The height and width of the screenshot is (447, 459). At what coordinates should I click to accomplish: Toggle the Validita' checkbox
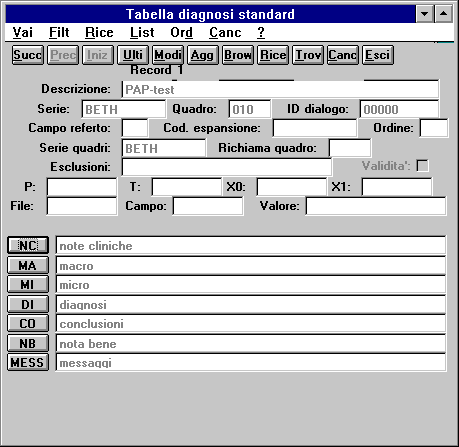tap(423, 166)
